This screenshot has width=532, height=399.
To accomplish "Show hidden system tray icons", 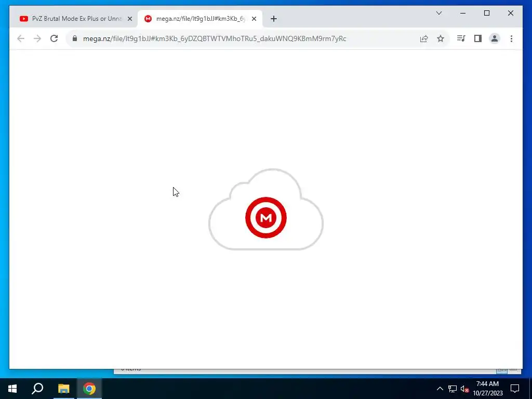I will [440, 389].
